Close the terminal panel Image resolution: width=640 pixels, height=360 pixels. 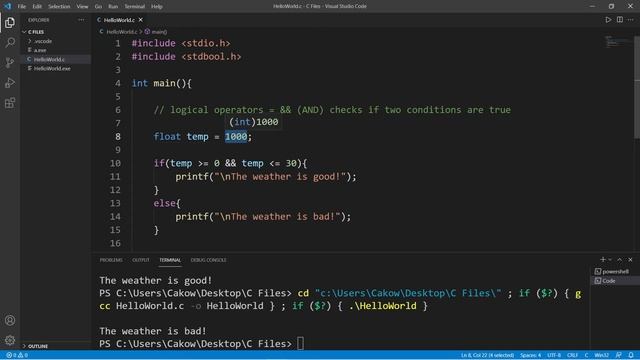[630, 260]
